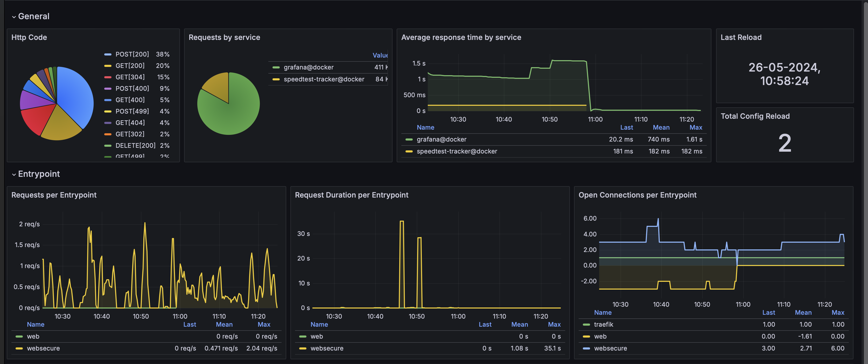This screenshot has height=364, width=868.
Task: Toggle GET[304] series in Http Code legend
Action: tap(130, 77)
